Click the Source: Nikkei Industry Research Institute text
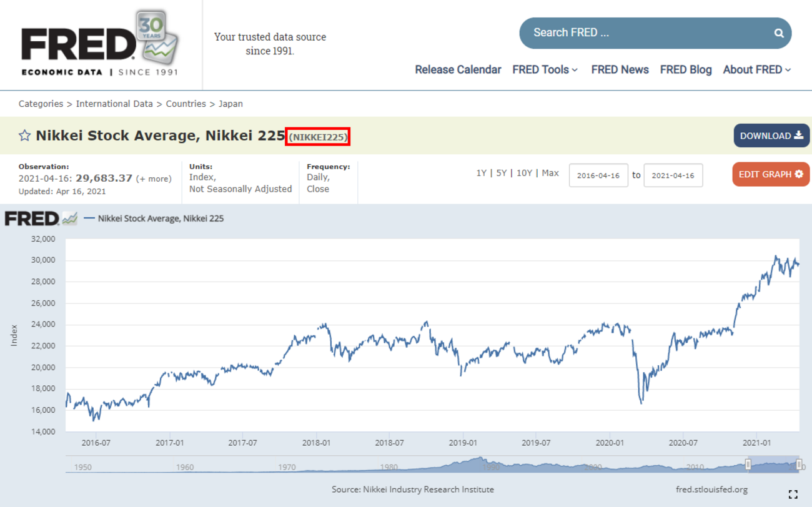Image resolution: width=812 pixels, height=507 pixels. 413,490
